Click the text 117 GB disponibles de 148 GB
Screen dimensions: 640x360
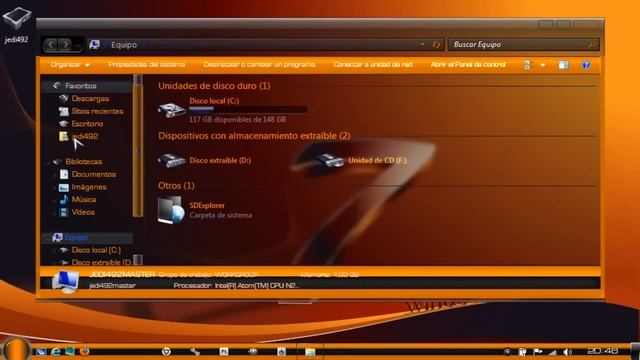237,120
